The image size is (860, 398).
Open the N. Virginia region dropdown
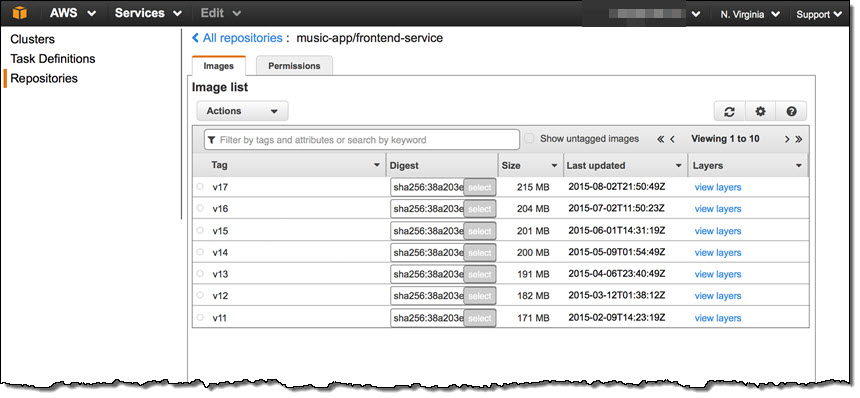pyautogui.click(x=750, y=15)
